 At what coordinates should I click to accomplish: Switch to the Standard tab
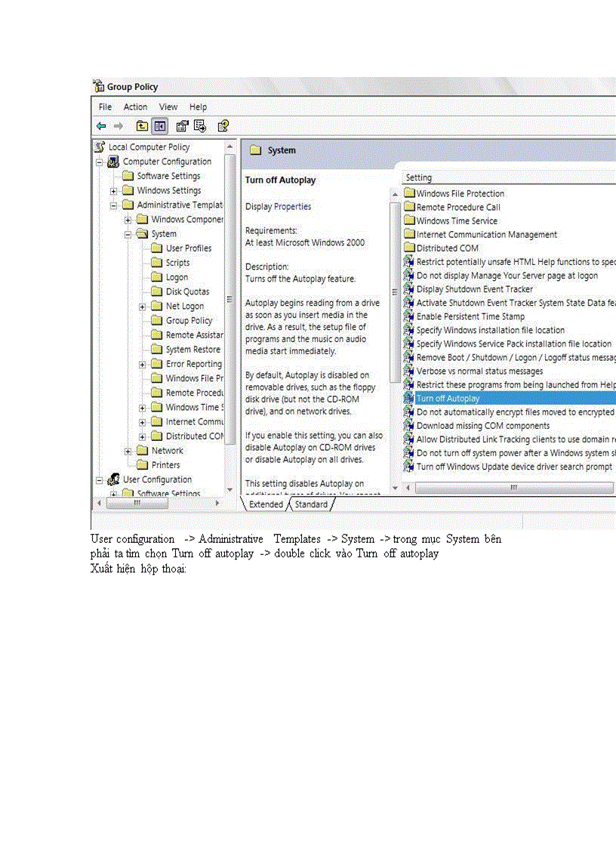[311, 504]
